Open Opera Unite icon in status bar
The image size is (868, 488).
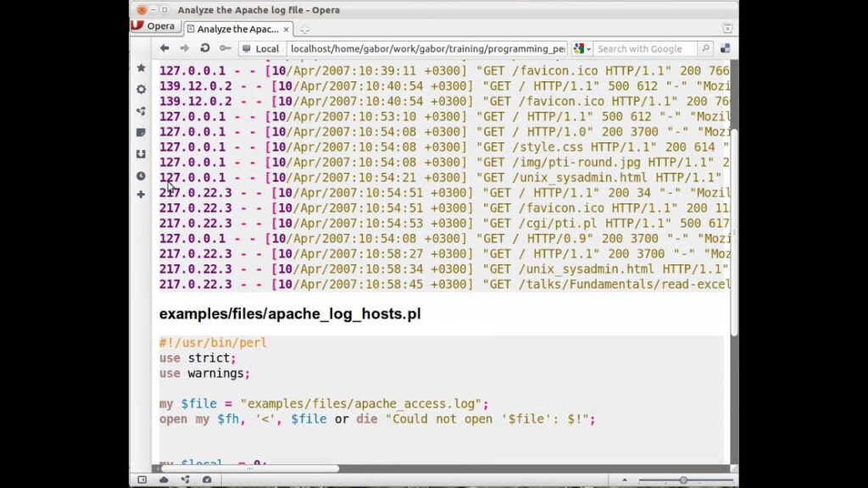[x=186, y=480]
